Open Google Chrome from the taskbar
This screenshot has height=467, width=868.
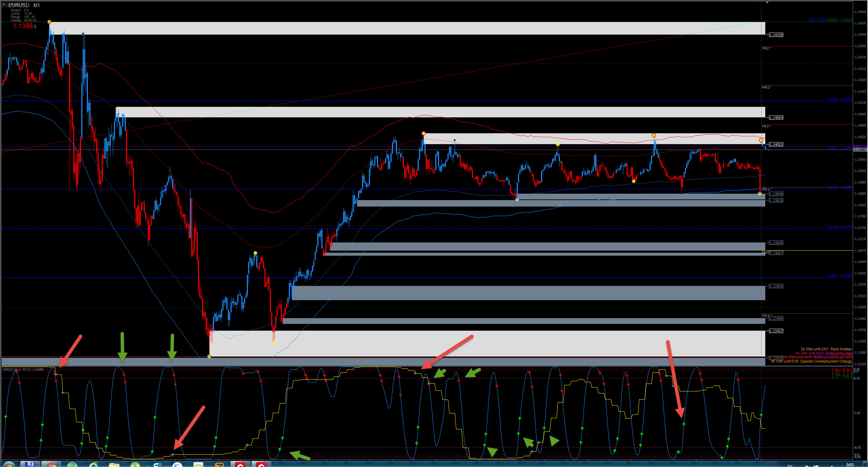pyautogui.click(x=51, y=464)
